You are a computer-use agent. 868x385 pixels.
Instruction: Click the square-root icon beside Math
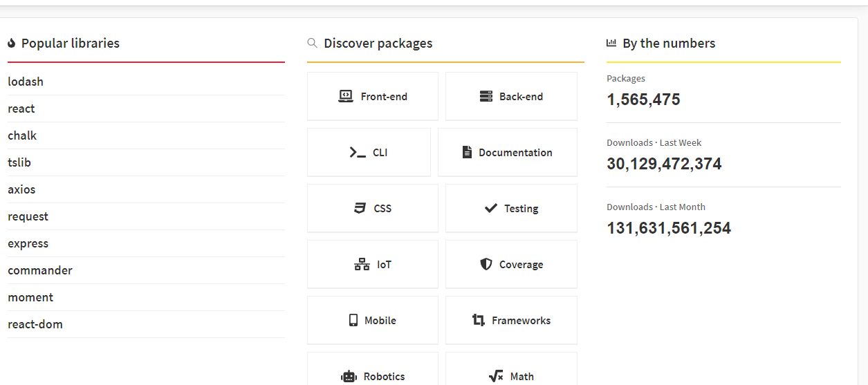tap(496, 377)
